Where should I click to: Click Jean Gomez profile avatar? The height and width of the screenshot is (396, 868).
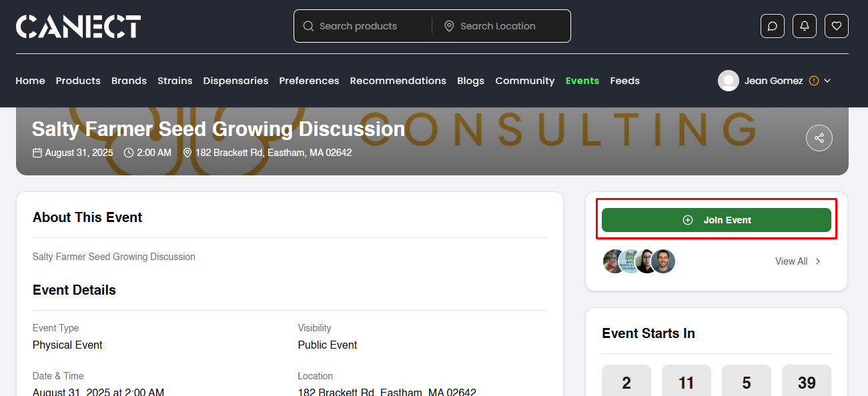pos(728,81)
